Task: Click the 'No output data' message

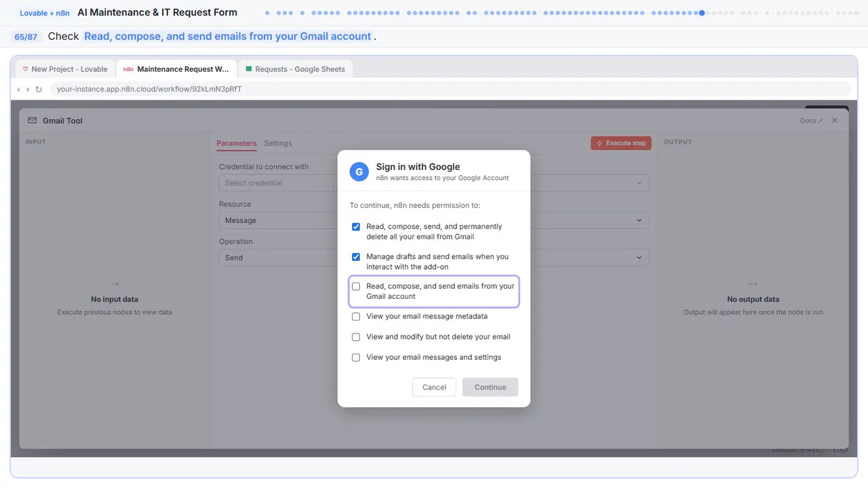Action: point(753,299)
